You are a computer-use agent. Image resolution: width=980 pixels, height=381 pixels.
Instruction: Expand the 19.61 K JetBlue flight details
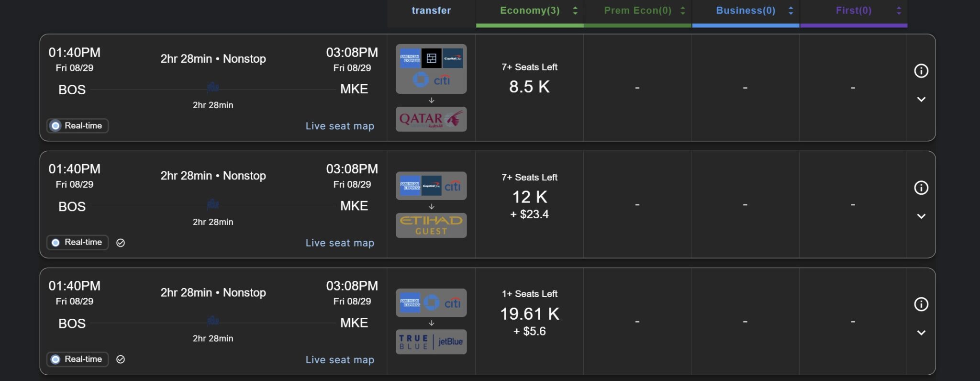pos(921,333)
